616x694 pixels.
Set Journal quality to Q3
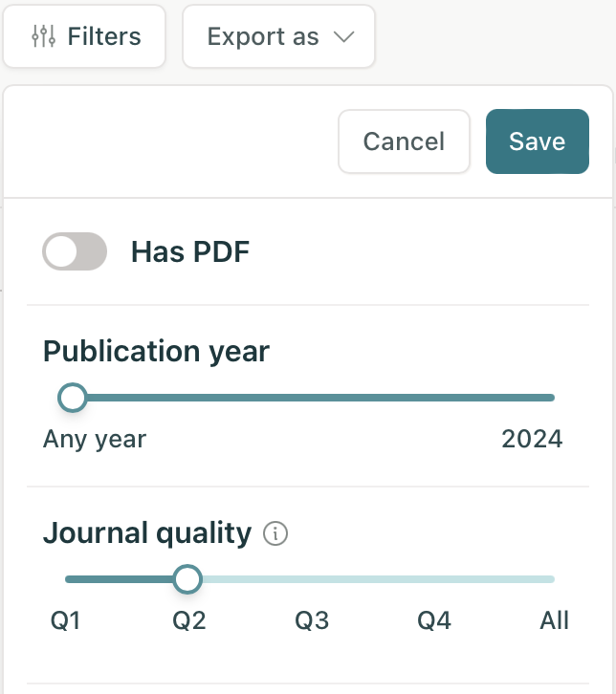[x=312, y=620]
